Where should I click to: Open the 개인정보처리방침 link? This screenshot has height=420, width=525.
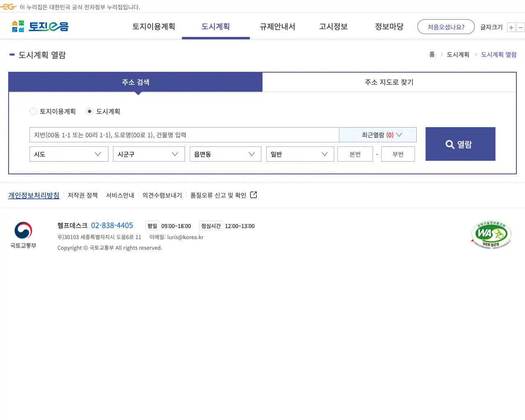(x=34, y=195)
